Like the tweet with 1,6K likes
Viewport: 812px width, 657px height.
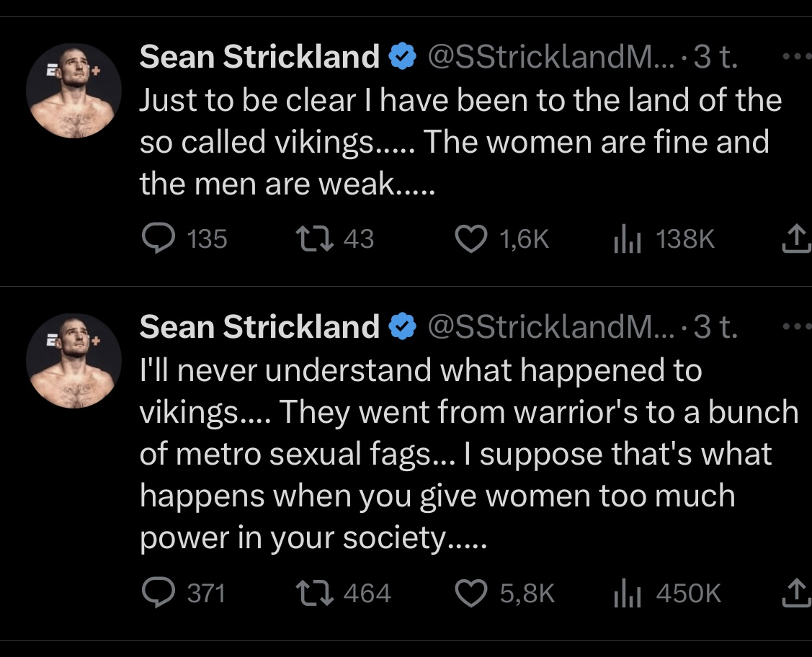472,238
